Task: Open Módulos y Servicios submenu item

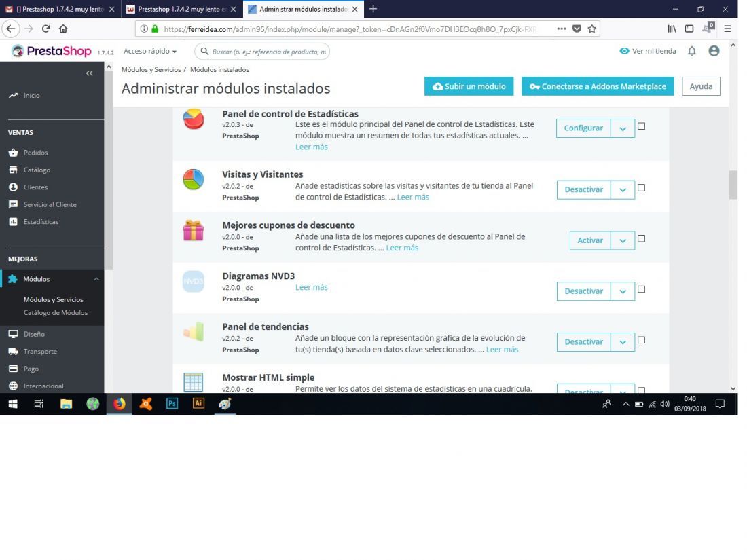Action: coord(54,299)
